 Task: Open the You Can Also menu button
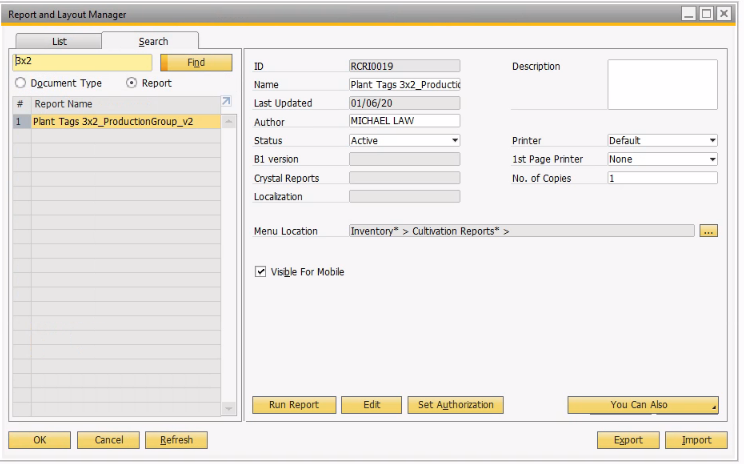coord(643,405)
